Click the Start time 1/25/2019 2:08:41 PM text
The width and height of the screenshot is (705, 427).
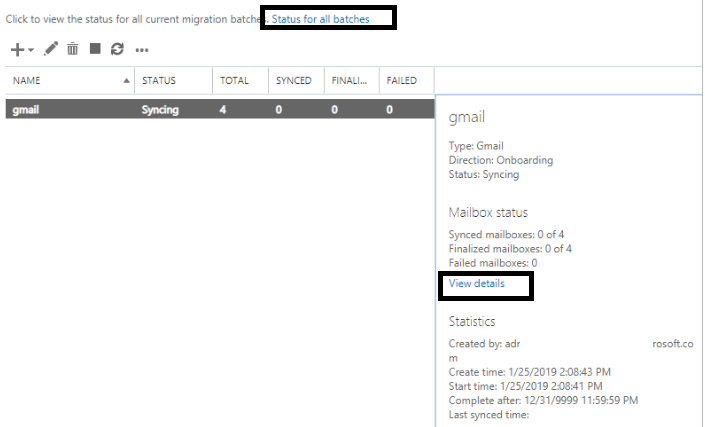tap(525, 386)
